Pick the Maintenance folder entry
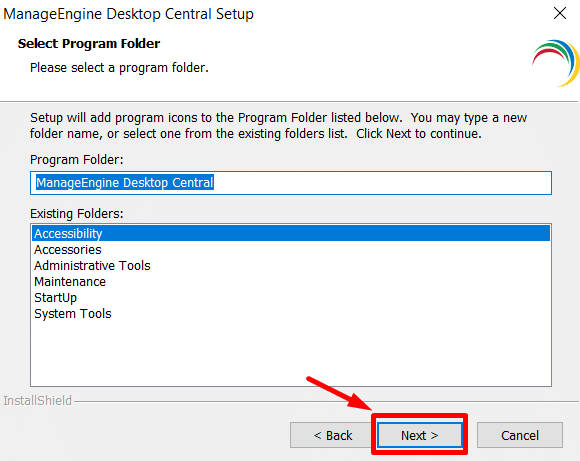Viewport: 580px width, 461px height. pyautogui.click(x=291, y=282)
